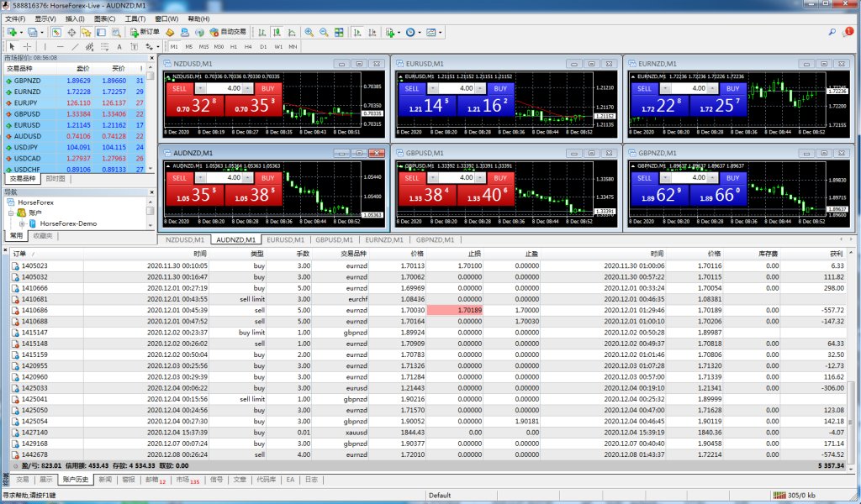The height and width of the screenshot is (504, 861).
Task: Open the 图表(C) menu
Action: (x=105, y=18)
